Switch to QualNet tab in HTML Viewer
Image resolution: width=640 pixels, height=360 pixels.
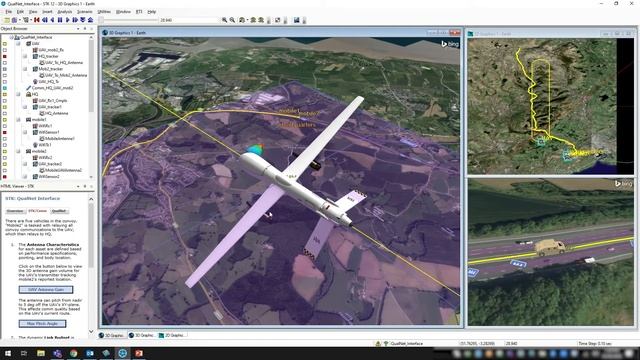[x=59, y=211]
